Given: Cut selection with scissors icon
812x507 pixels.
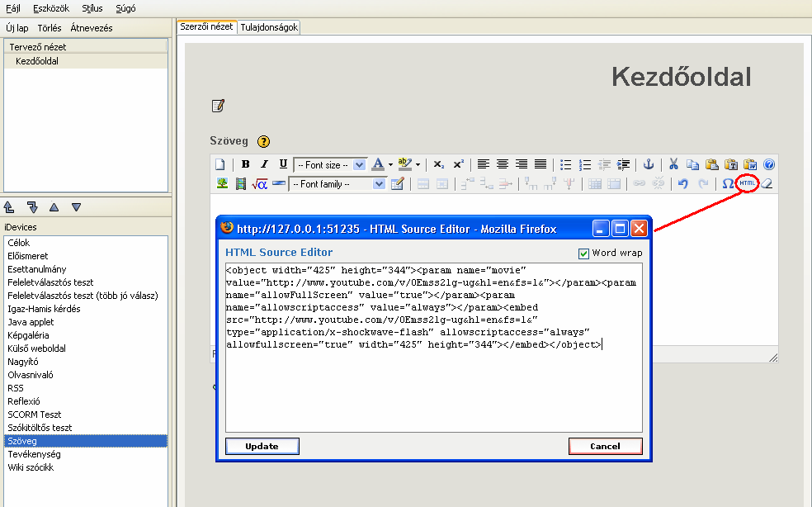Looking at the screenshot, I should coord(673,164).
